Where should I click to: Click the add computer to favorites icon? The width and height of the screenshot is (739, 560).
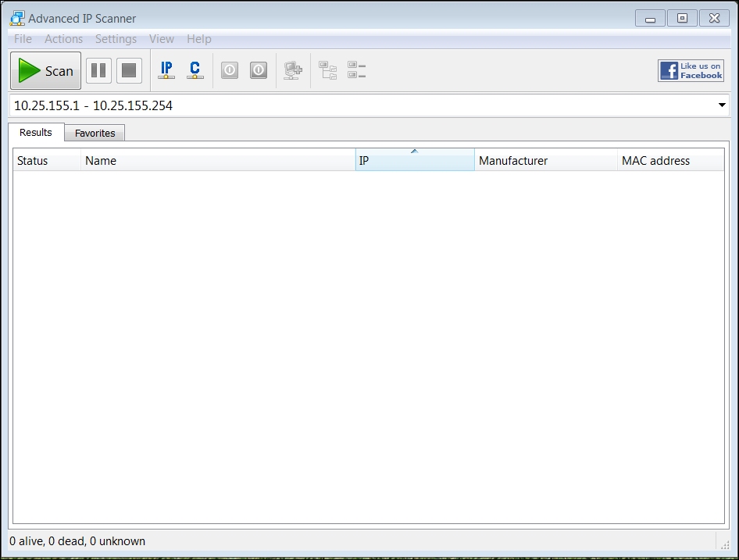pyautogui.click(x=293, y=70)
